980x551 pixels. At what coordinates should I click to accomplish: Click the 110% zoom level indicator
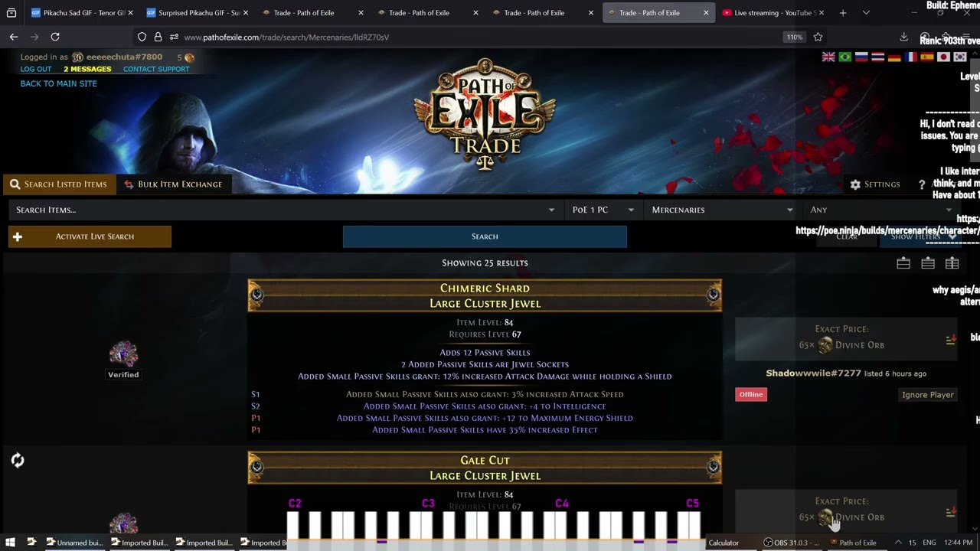(x=794, y=37)
